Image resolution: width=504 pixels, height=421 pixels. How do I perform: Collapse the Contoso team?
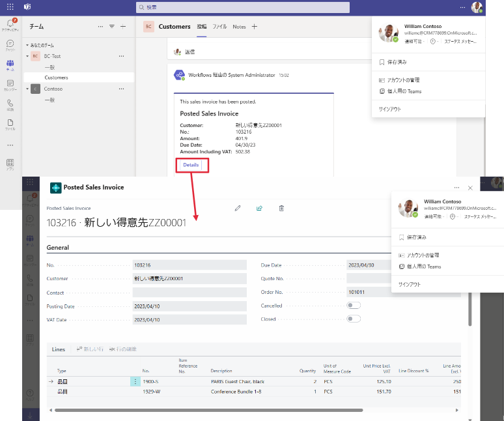pos(27,89)
